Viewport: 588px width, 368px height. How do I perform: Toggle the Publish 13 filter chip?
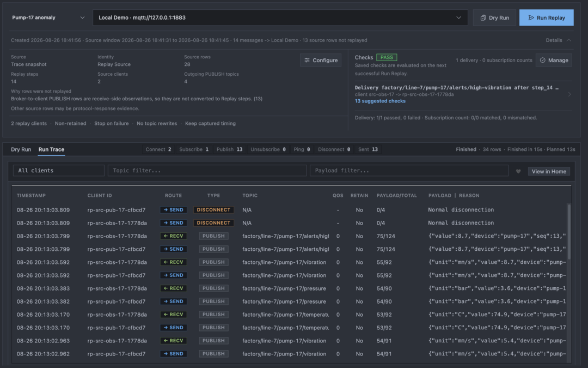[229, 149]
